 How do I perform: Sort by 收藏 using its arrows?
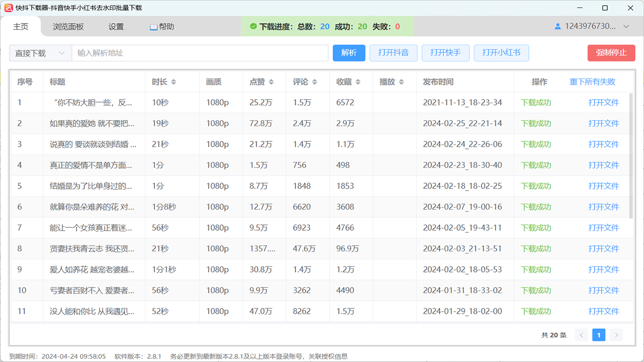(358, 82)
